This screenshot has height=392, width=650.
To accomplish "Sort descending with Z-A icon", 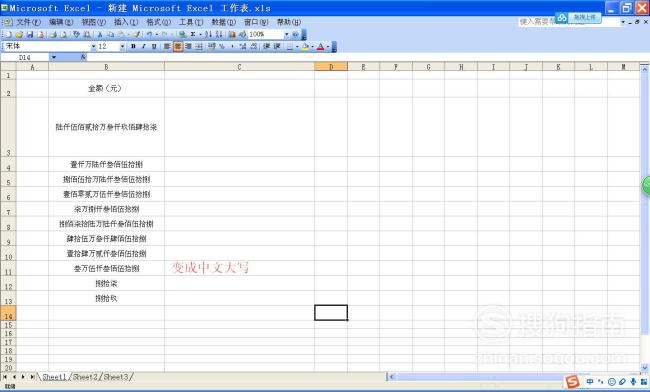I will (219, 34).
